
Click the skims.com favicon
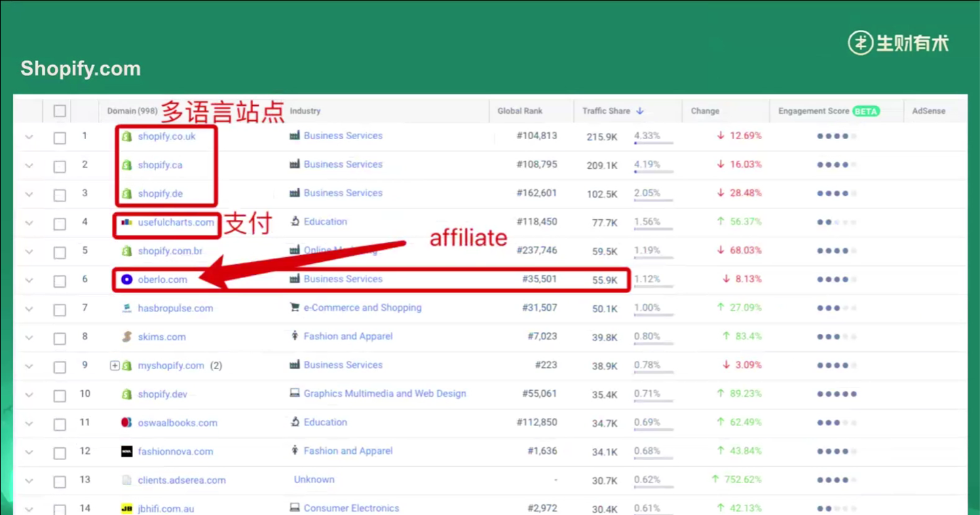126,337
